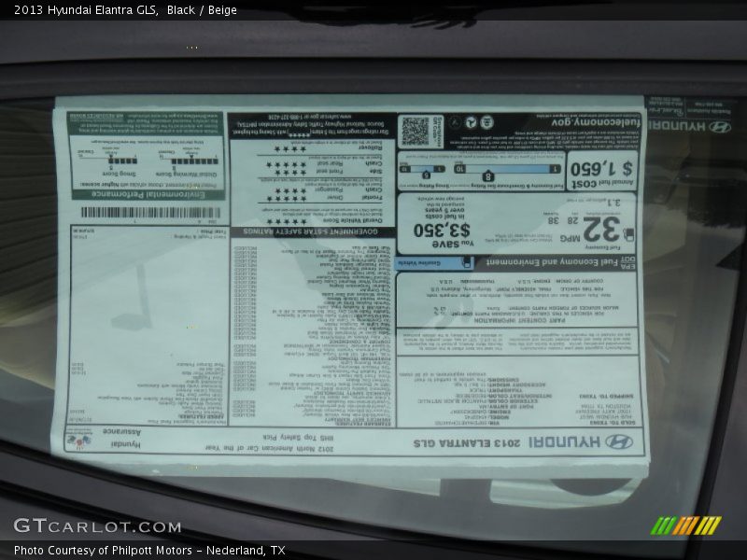Click the 'Hyundai Assurance' text
The width and height of the screenshot is (747, 560).
pos(122,438)
